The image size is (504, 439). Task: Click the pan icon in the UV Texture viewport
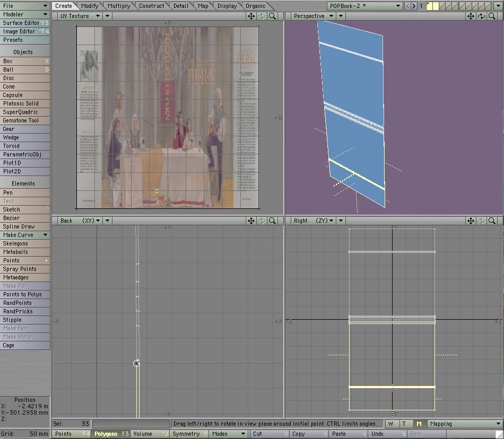tap(251, 16)
